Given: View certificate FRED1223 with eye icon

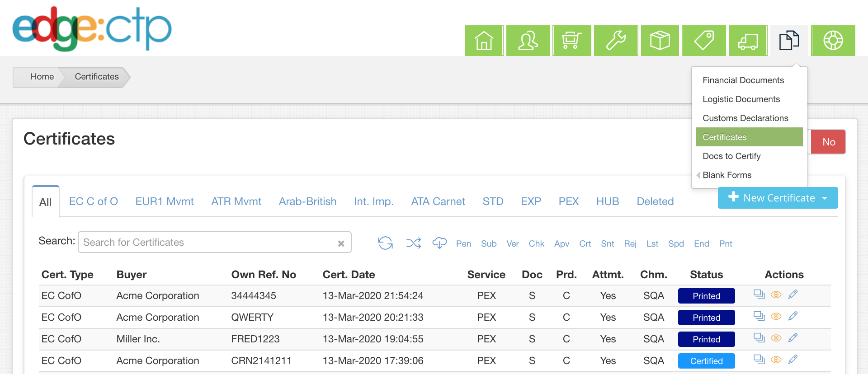Looking at the screenshot, I should point(776,338).
